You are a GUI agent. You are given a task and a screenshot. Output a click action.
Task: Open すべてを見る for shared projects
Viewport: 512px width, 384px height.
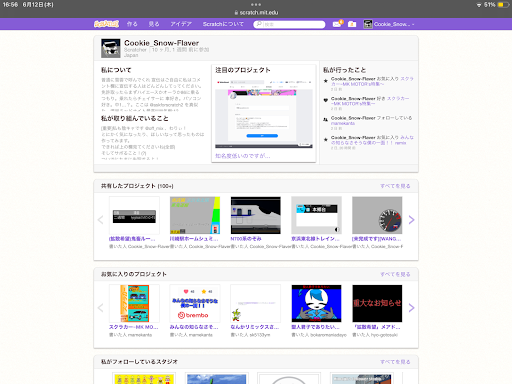[395, 186]
